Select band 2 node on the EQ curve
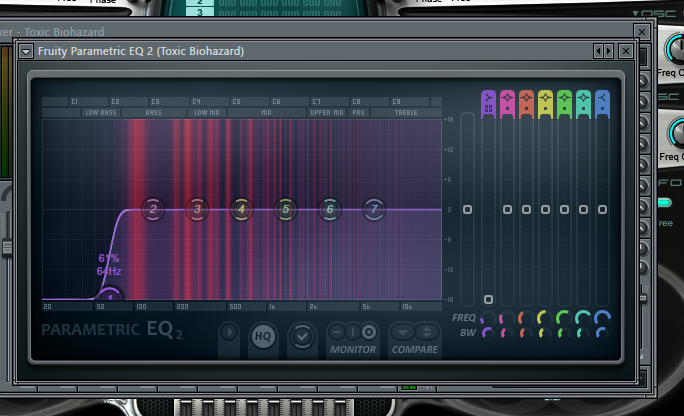 [x=153, y=209]
